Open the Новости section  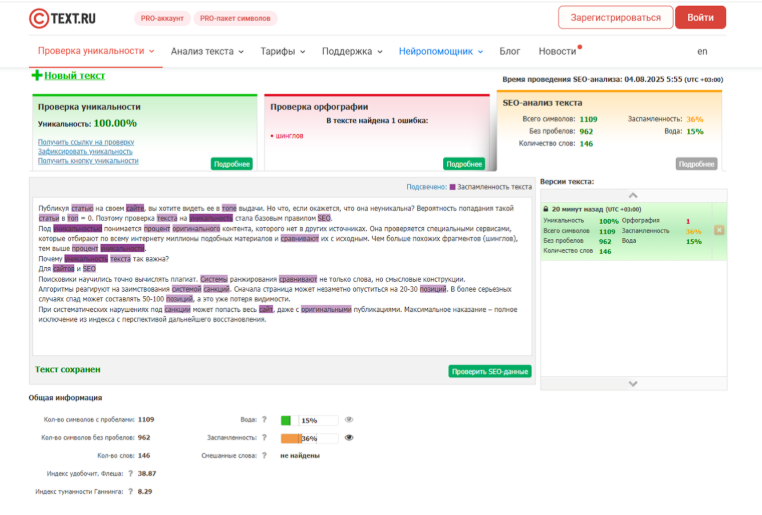coord(557,51)
